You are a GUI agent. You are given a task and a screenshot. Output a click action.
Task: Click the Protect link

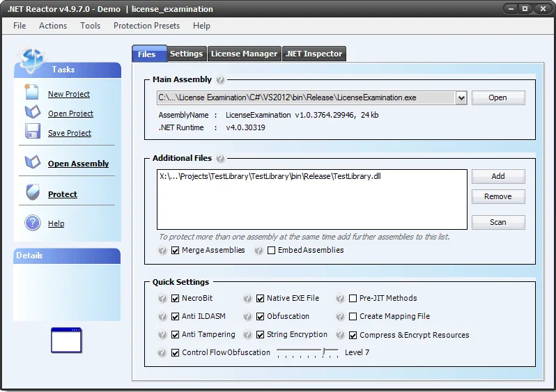pos(63,194)
